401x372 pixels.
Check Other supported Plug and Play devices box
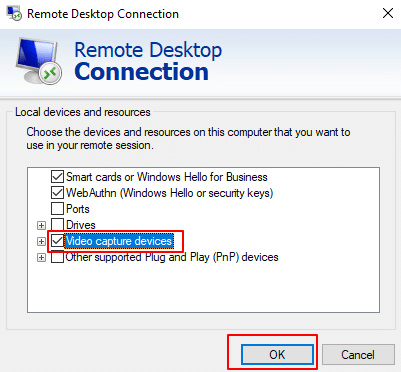57,257
